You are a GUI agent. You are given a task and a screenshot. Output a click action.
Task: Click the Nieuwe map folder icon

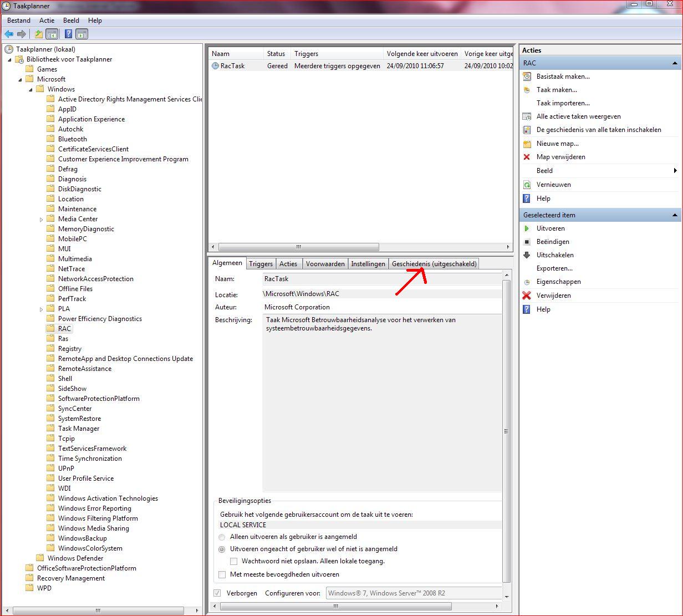pyautogui.click(x=527, y=144)
